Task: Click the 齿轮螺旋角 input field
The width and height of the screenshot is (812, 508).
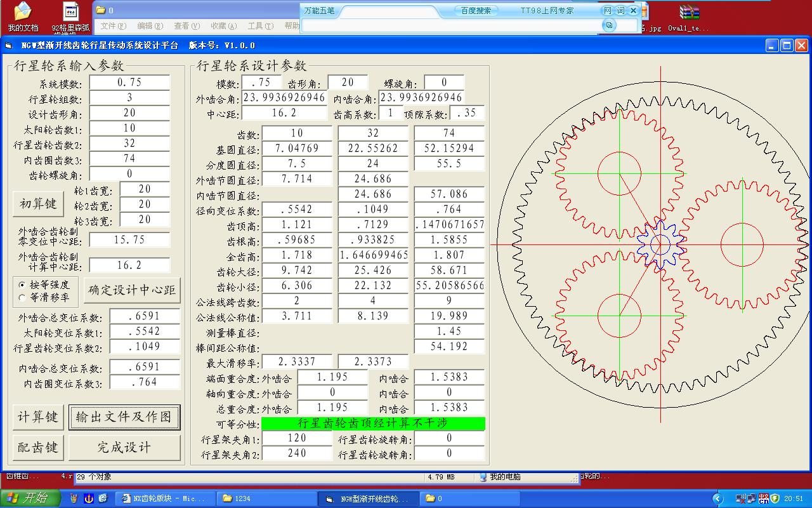Action: click(129, 174)
